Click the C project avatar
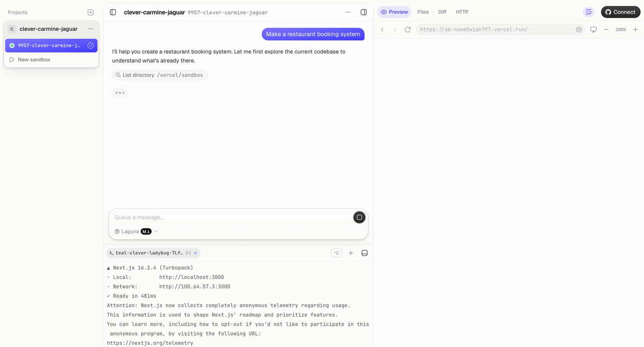This screenshot has width=644, height=347. [12, 29]
